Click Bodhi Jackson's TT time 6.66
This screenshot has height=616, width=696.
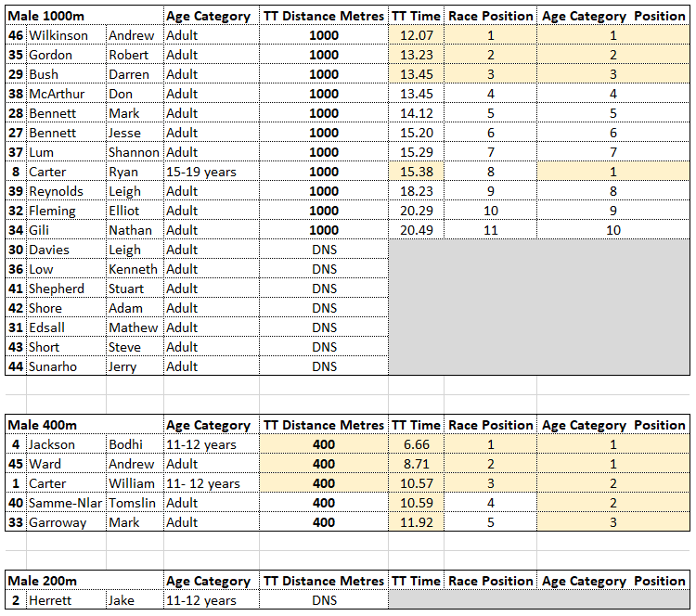416,444
